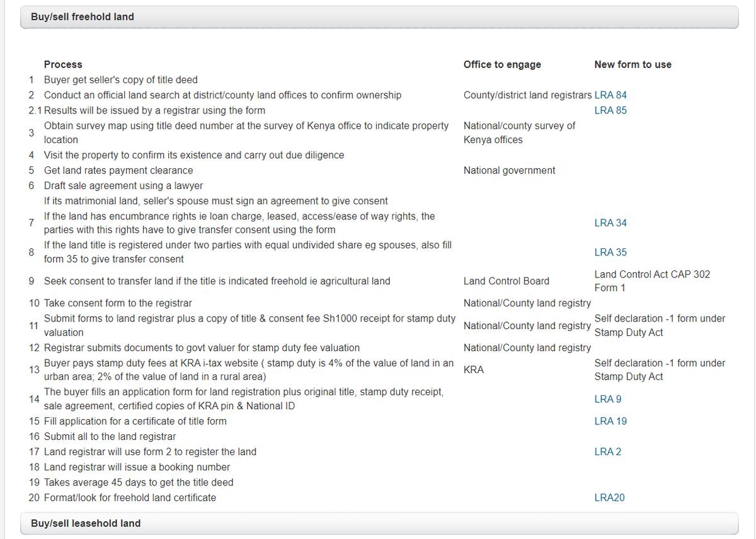Select 'Take consent form to the registrar' text
The height and width of the screenshot is (539, 756).
pos(118,303)
